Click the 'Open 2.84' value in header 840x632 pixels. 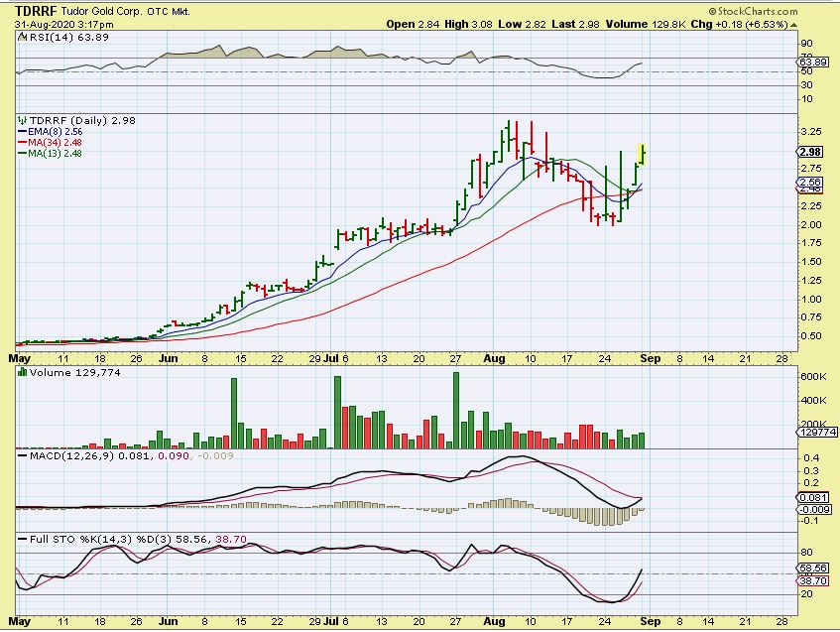click(x=413, y=24)
